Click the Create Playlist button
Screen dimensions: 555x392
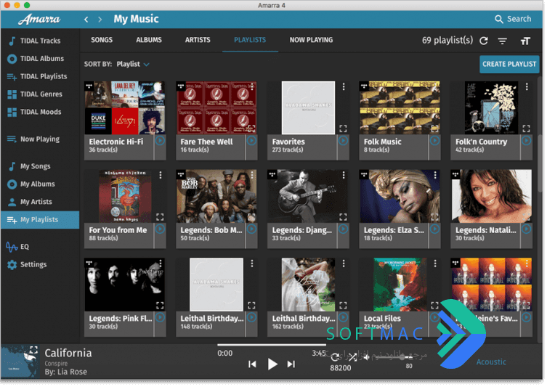click(509, 64)
